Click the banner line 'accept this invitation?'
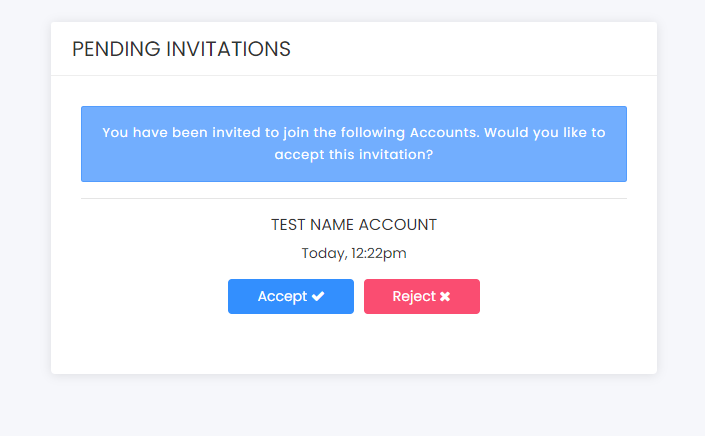 point(354,155)
